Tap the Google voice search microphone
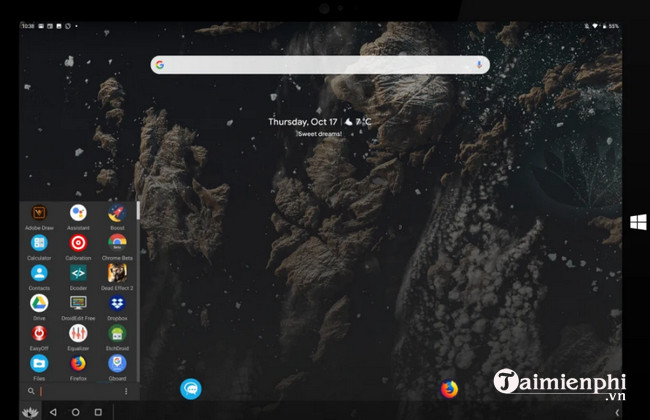This screenshot has height=420, width=650. point(479,65)
